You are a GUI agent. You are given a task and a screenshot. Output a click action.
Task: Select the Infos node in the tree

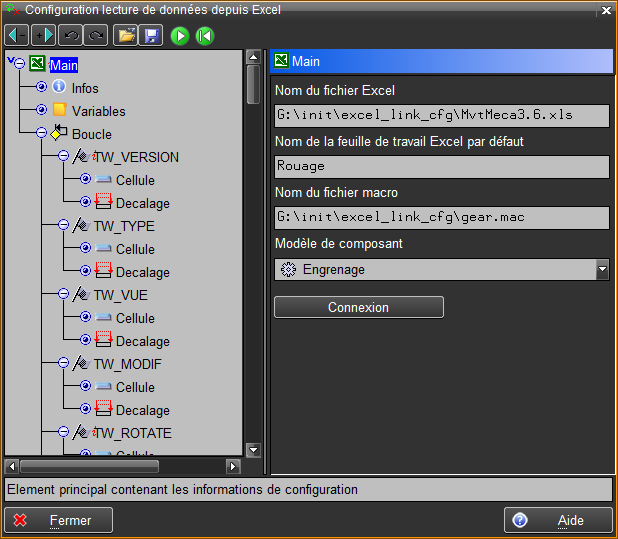pos(85,88)
